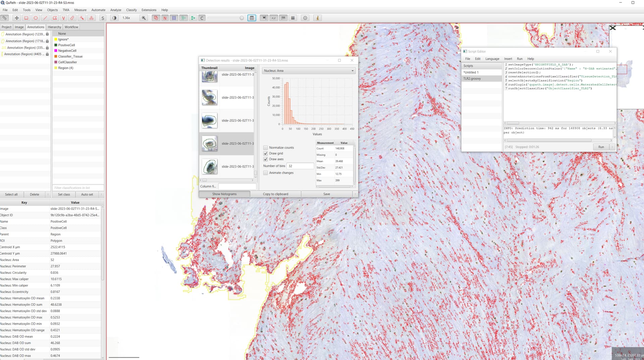The width and height of the screenshot is (644, 360).
Task: Open zoom-to-fit with the magnifier icon
Action: (x=144, y=18)
